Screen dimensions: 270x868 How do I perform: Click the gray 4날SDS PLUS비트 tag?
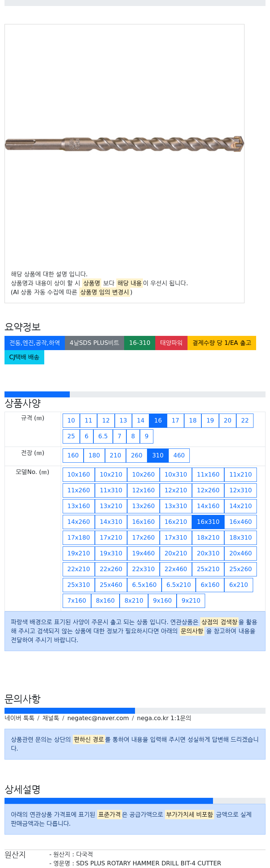point(94,343)
